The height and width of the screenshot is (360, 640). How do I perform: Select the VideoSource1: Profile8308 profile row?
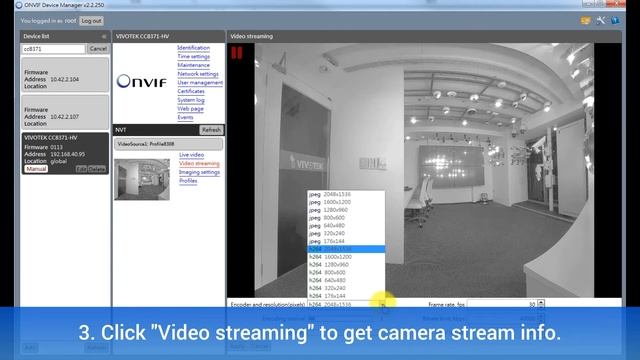point(168,144)
